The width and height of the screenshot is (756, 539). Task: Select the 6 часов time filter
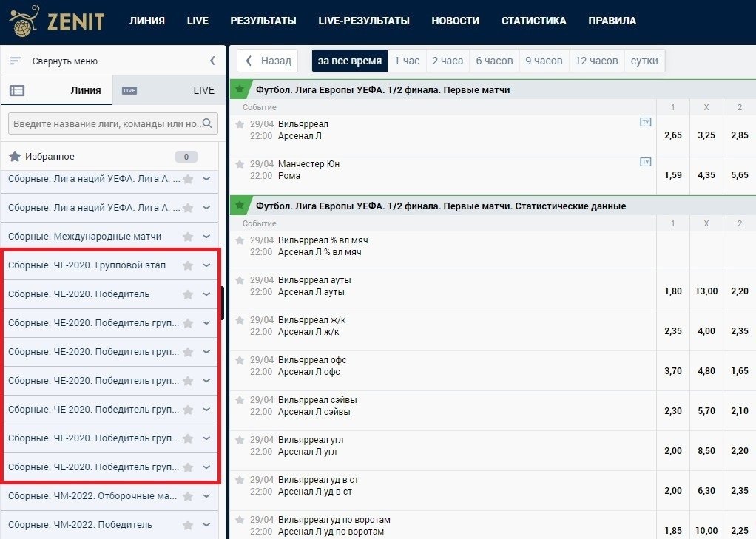click(494, 61)
